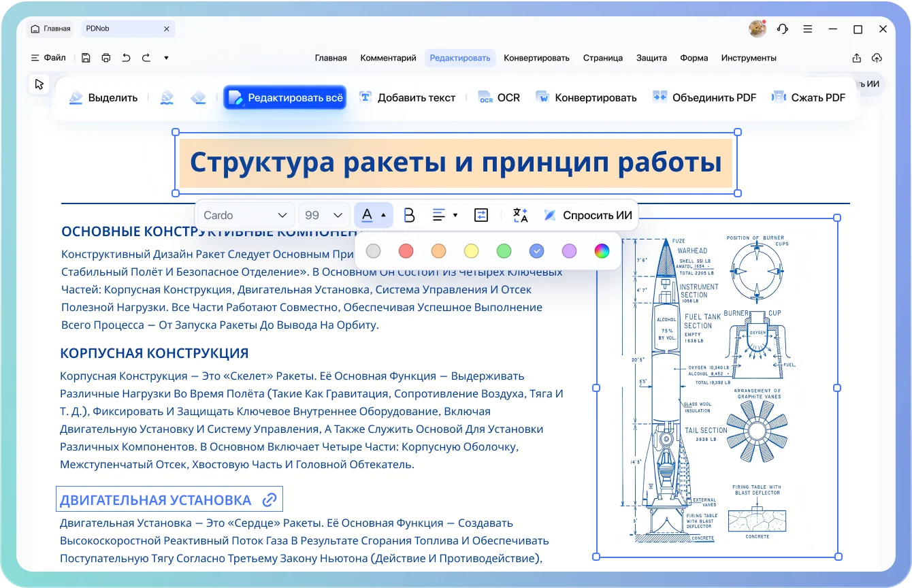This screenshot has width=912, height=588.
Task: Click the eraser tool icon
Action: click(198, 97)
